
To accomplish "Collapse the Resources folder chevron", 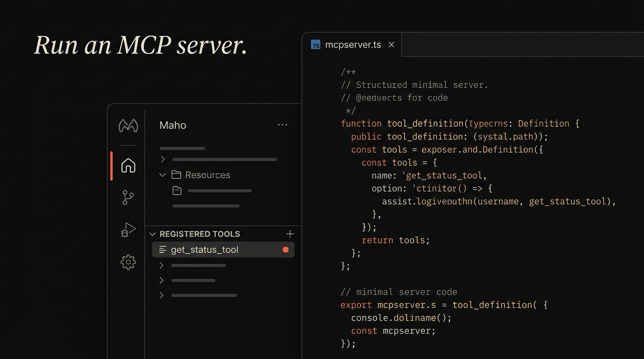I will click(x=162, y=175).
